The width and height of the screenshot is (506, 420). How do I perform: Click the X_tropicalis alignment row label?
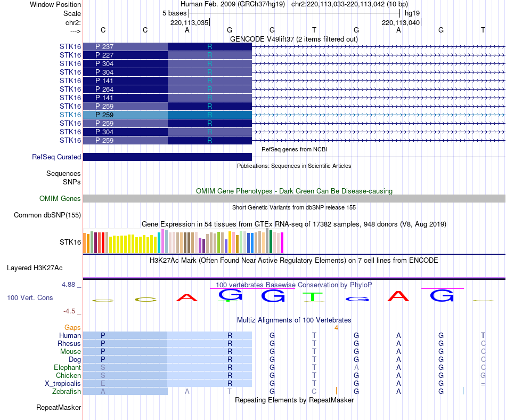pos(63,384)
